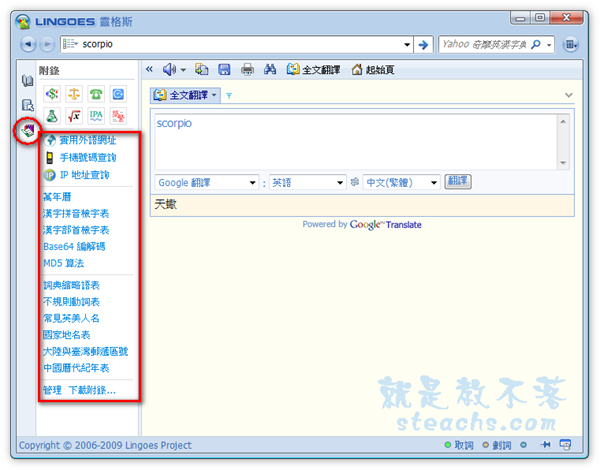
Task: Open the 中國歷代紀年表 link
Action: 76,368
